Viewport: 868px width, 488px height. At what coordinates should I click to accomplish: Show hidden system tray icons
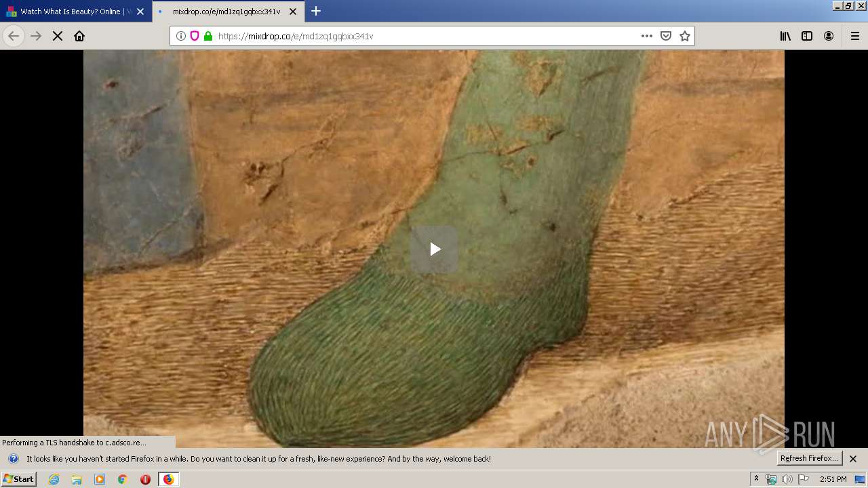[x=756, y=479]
